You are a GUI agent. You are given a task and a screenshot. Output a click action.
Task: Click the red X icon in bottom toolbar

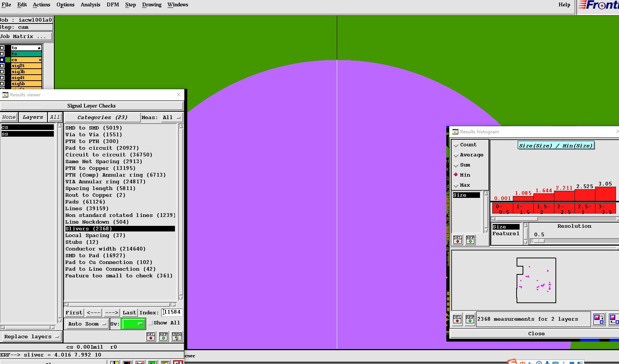tap(140, 363)
